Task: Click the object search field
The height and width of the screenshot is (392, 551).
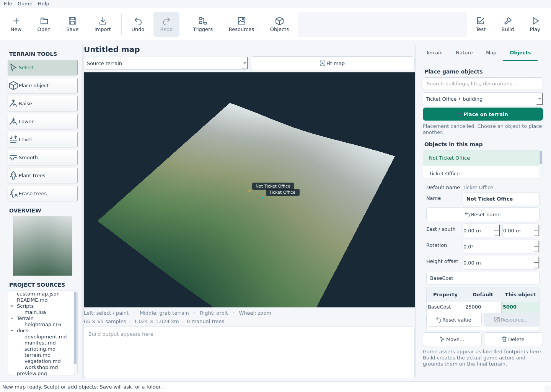Action: (483, 84)
